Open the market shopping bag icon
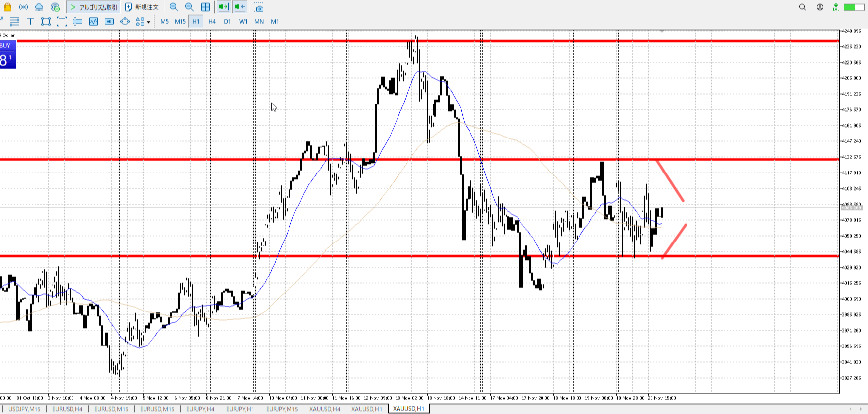 pos(7,7)
